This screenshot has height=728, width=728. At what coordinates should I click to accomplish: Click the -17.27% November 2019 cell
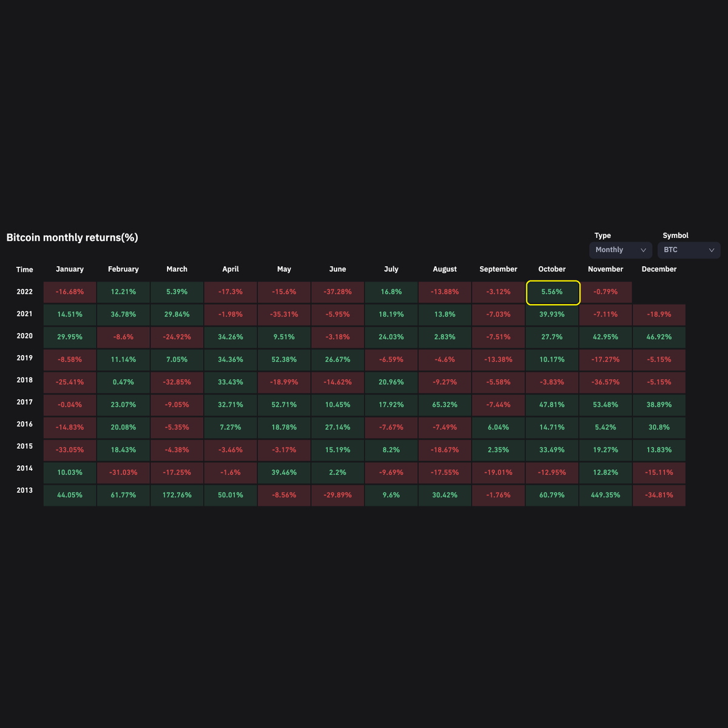605,360
